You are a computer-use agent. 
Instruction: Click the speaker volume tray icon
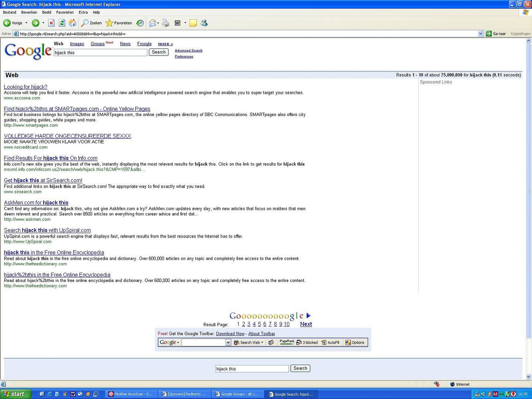(483, 394)
